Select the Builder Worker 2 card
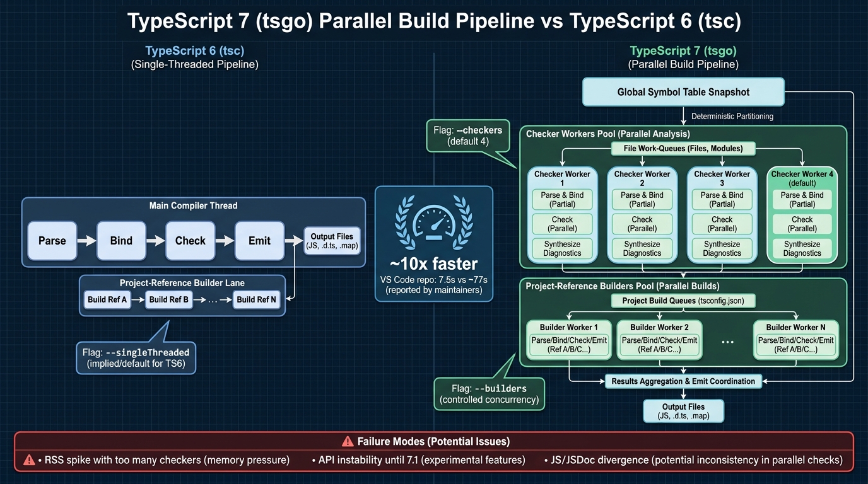Screen dimensions: 868x484 tap(659, 340)
